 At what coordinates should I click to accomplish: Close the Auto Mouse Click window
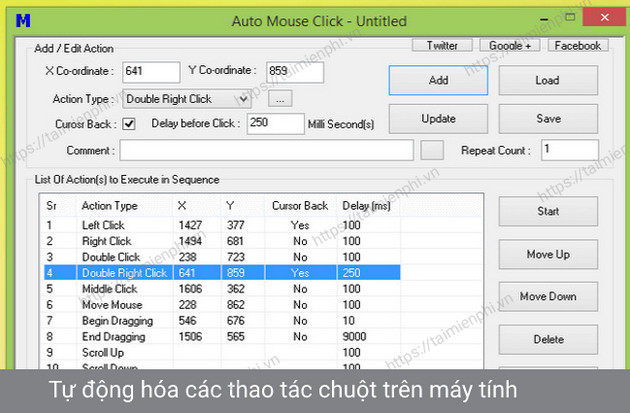[605, 17]
